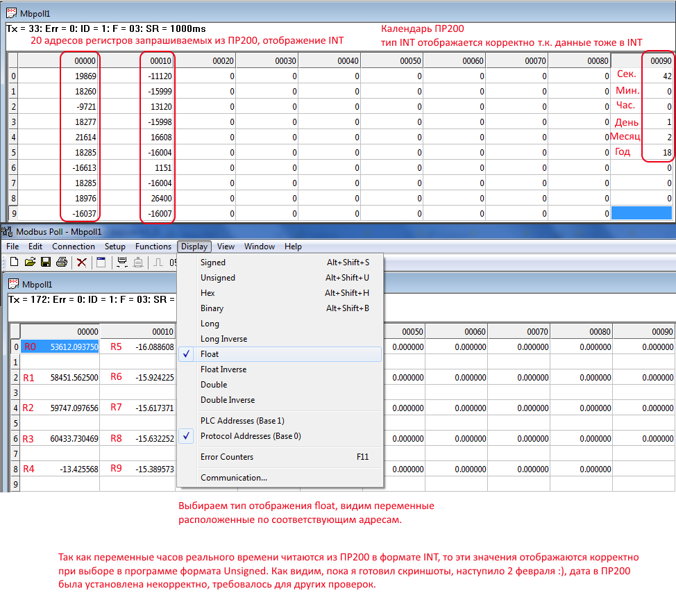Click the Modbus Poll title bar app icon

6,231
